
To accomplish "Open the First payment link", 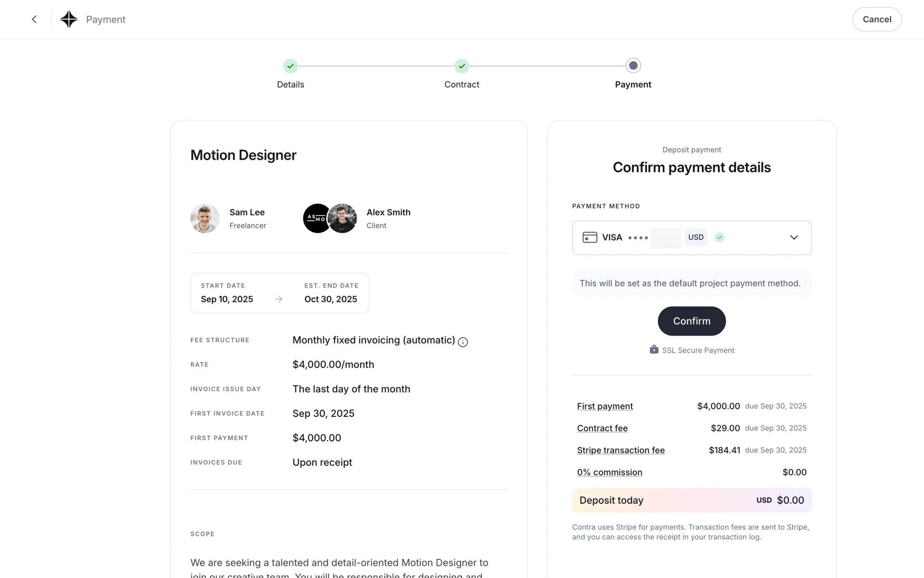I will tap(605, 406).
